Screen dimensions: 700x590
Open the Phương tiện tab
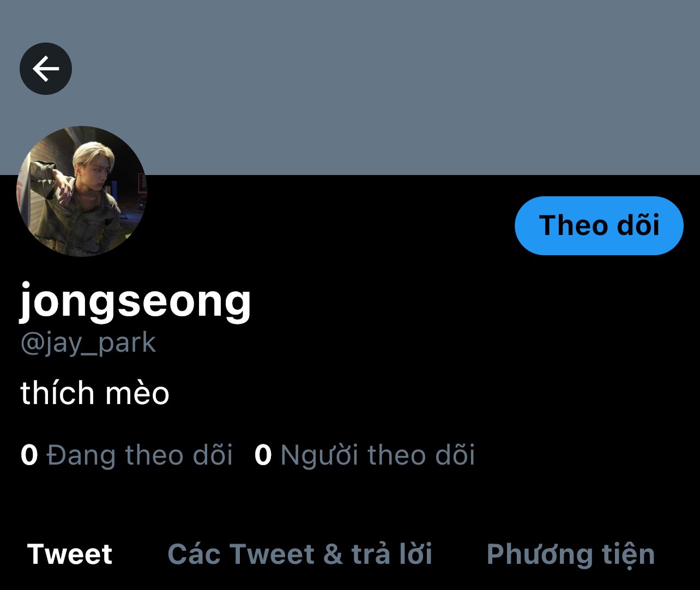570,555
